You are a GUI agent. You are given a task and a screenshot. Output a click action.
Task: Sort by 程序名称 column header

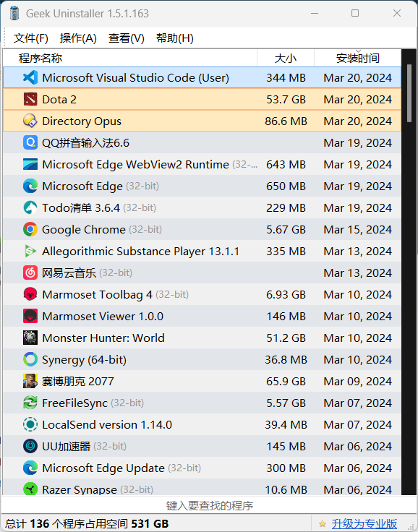click(x=130, y=58)
